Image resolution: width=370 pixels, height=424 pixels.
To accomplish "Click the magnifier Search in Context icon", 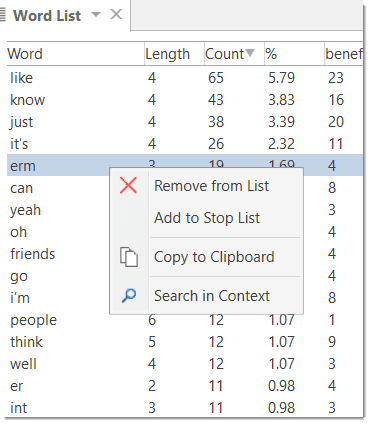I will (x=129, y=295).
